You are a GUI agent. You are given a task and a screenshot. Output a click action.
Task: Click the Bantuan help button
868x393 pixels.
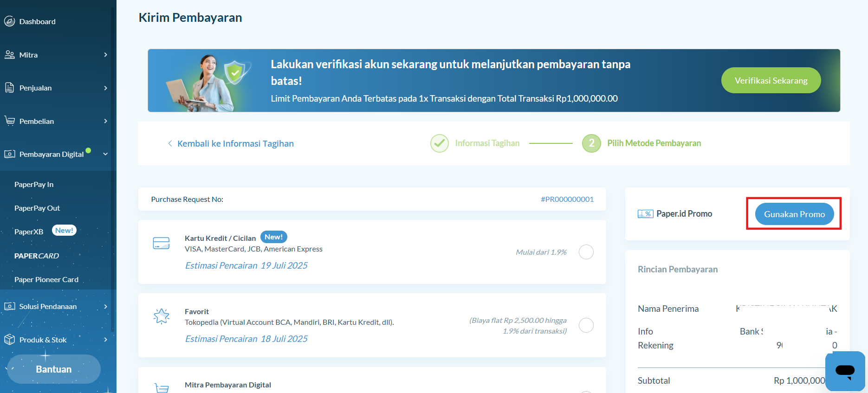[54, 369]
